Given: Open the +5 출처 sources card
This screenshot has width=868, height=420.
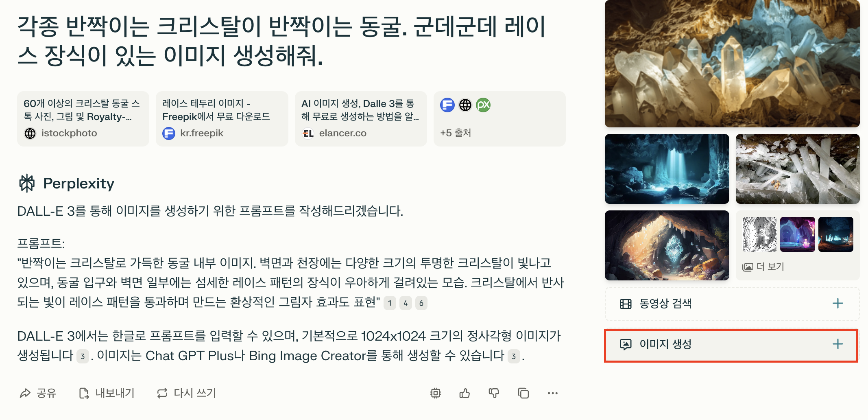Looking at the screenshot, I should click(499, 119).
